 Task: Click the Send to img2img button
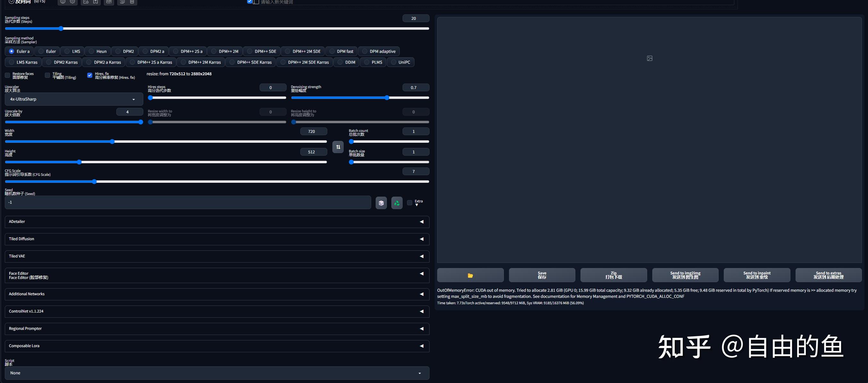point(685,275)
